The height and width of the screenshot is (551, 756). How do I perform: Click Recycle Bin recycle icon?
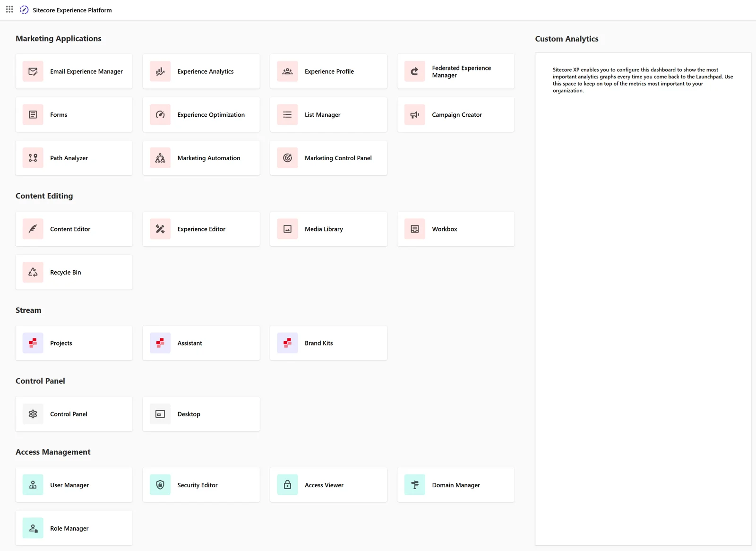coord(33,272)
